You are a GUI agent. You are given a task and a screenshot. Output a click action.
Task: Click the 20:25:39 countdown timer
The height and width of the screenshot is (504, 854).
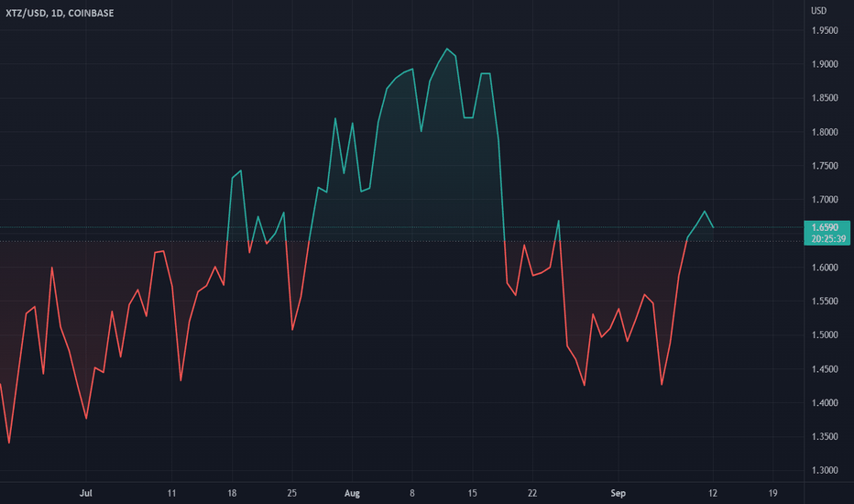pos(828,238)
